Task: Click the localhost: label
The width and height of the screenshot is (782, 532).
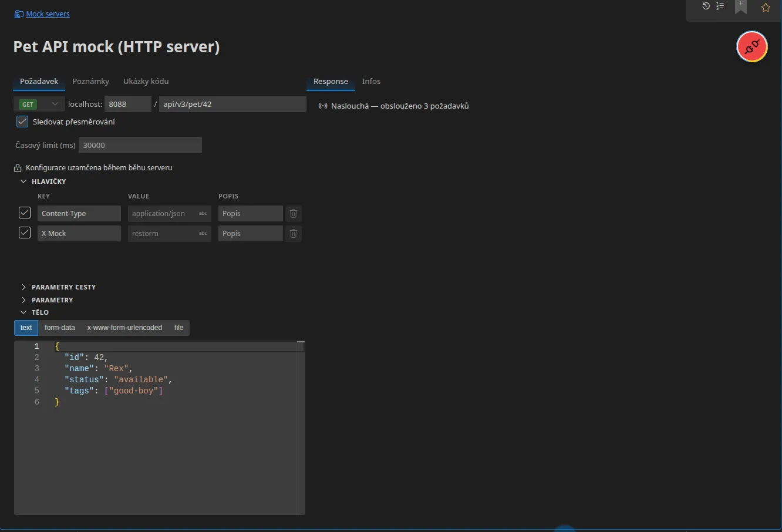Action: (85, 104)
